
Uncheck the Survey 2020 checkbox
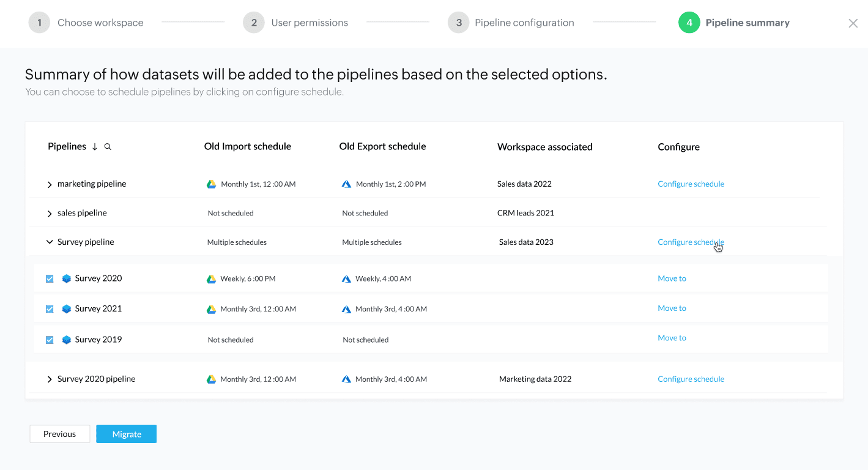coord(50,278)
